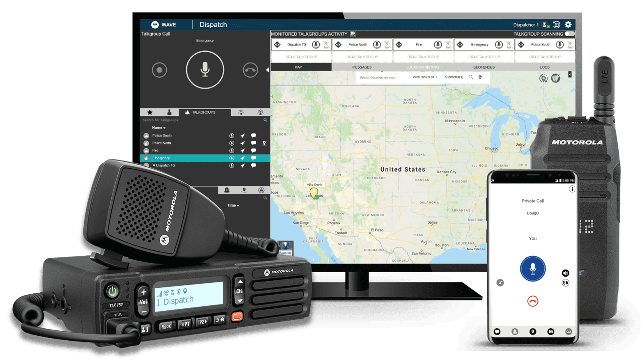Click the map search magnifier icon

pos(471,77)
